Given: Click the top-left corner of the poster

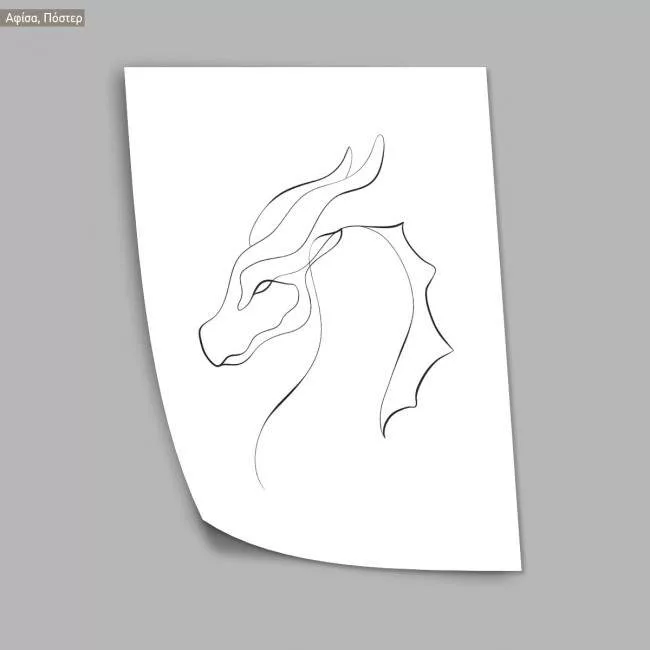Looking at the screenshot, I should [x=127, y=70].
